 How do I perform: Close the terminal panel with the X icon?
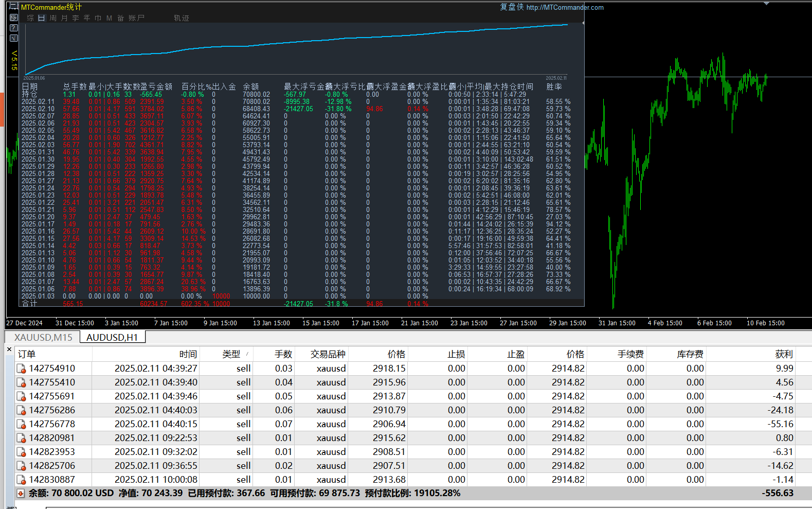pyautogui.click(x=9, y=349)
